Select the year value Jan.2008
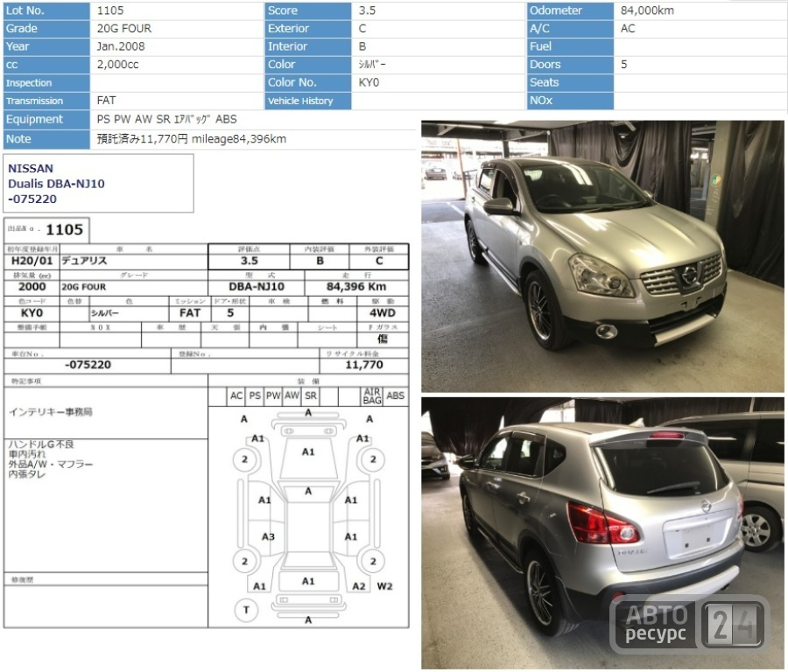The width and height of the screenshot is (788, 672). (121, 46)
